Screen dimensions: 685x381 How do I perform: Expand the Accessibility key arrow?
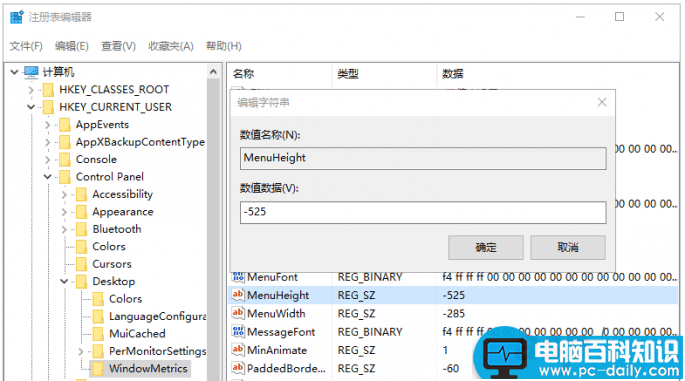(64, 194)
